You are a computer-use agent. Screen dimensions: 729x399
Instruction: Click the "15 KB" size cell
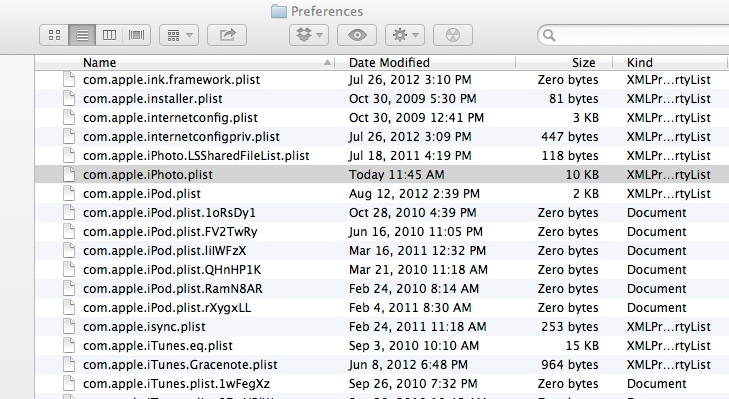pos(582,346)
